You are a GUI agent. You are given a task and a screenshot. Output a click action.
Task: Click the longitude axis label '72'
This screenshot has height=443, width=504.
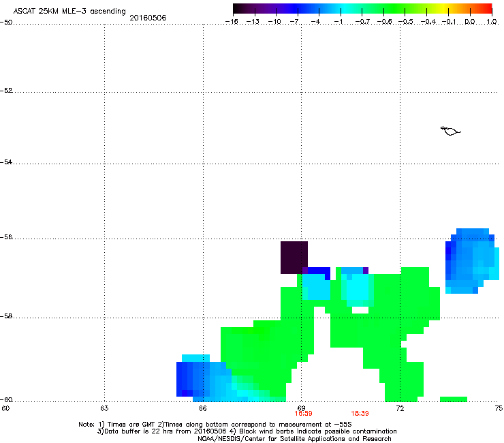(x=400, y=408)
